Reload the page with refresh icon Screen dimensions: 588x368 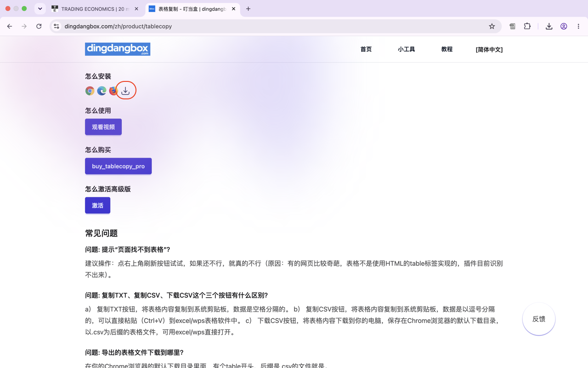39,26
